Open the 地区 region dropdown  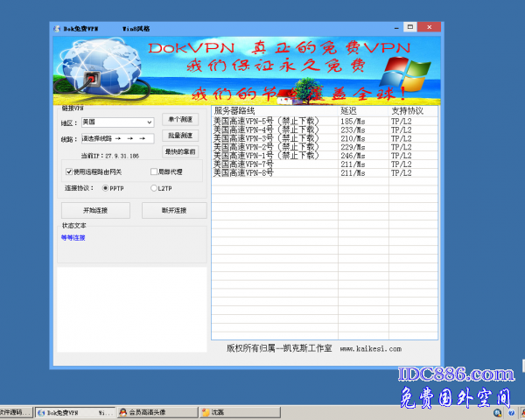click(117, 122)
